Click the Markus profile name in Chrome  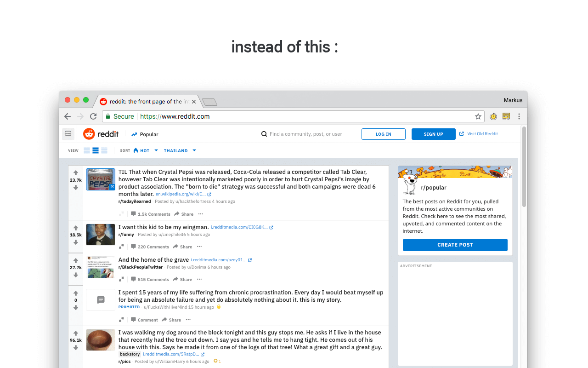(513, 100)
